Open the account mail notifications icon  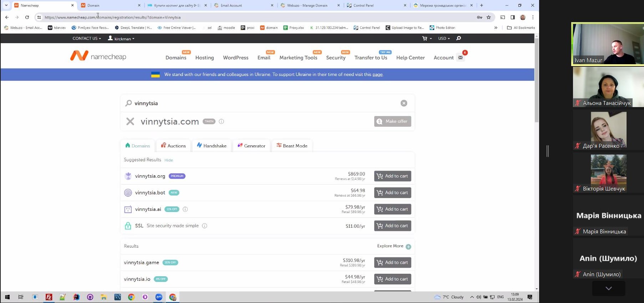461,57
